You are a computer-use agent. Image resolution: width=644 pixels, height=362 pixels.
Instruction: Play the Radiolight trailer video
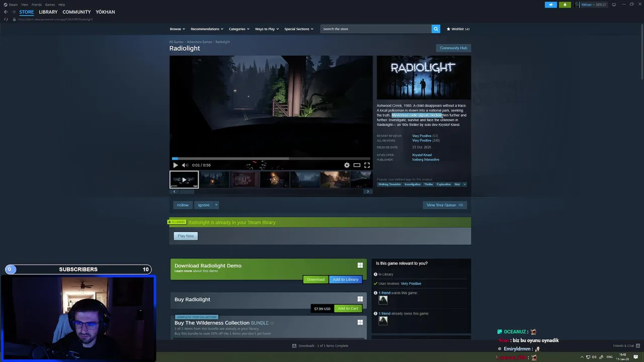175,165
